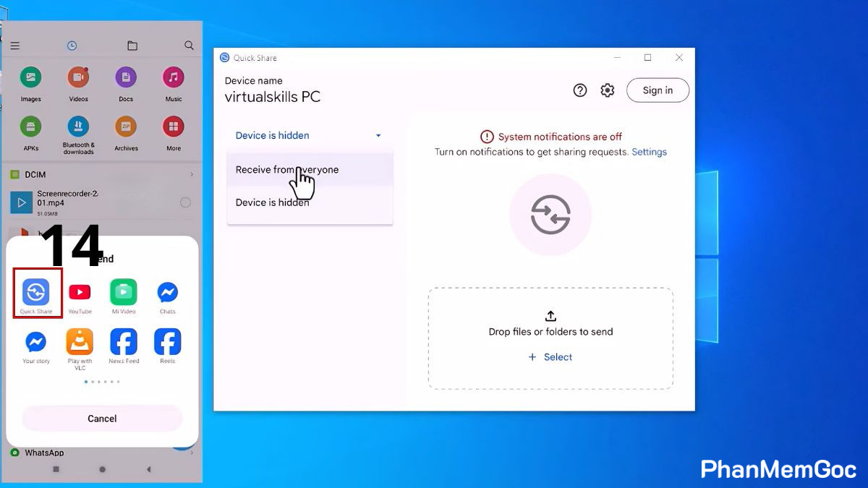Share via Messenger Chats icon

point(168,292)
